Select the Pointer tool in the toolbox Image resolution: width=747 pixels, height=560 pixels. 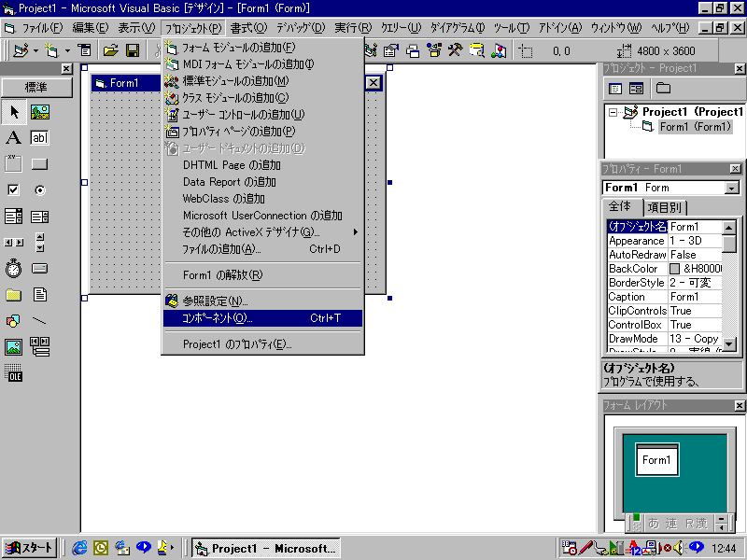pos(14,112)
